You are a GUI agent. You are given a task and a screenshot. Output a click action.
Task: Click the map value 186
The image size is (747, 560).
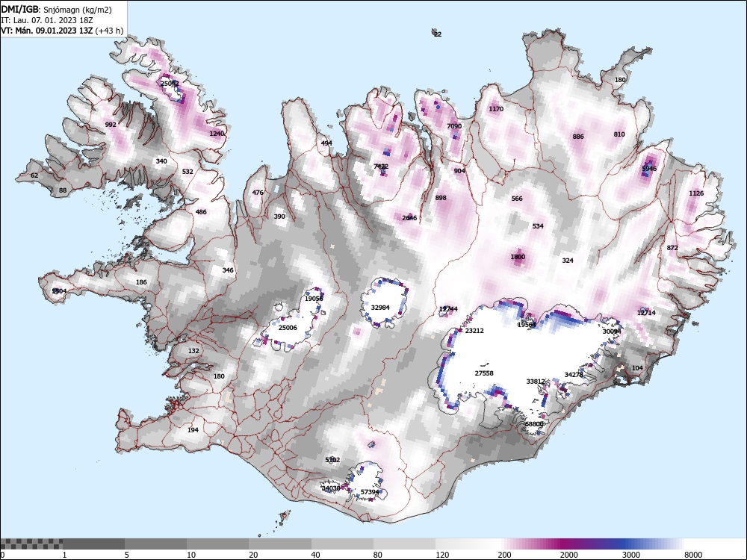(141, 282)
